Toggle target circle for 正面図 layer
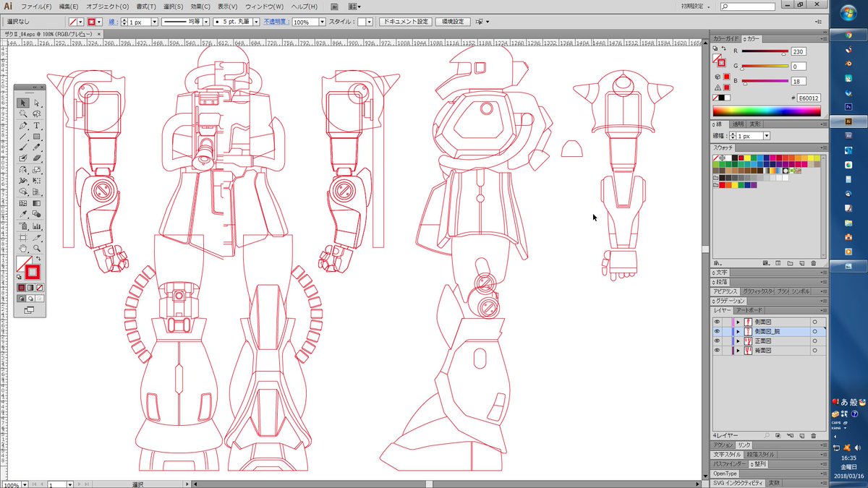This screenshot has width=868, height=488. click(814, 341)
